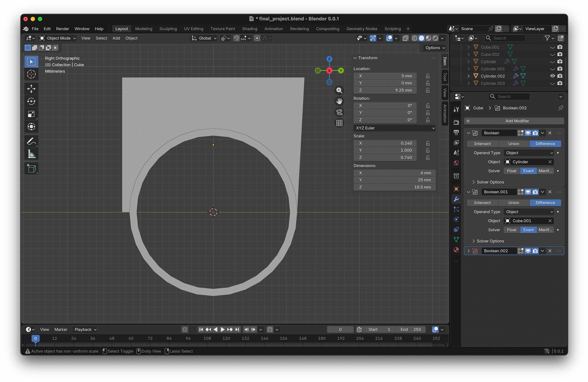Activate the Annotate pencil tool

click(x=31, y=141)
